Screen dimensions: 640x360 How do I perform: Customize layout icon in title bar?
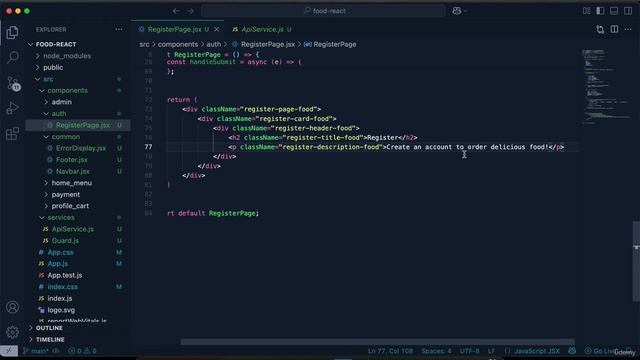[587, 11]
